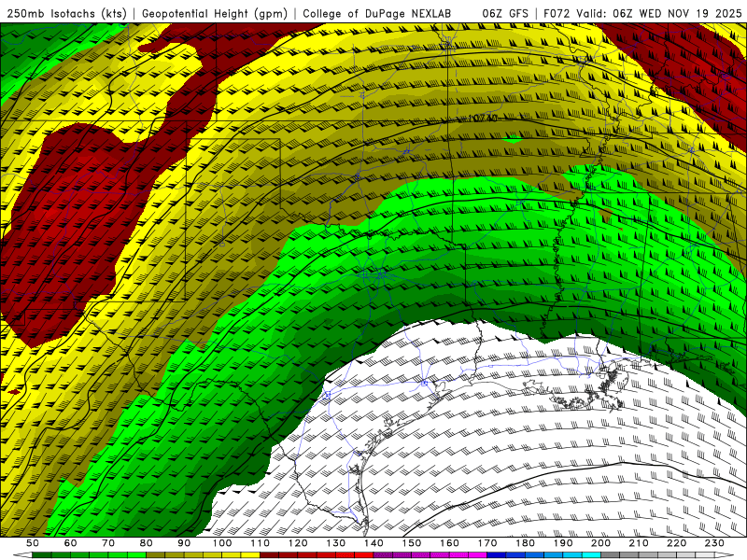Click the "F072" forecast hour label
The width and height of the screenshot is (747, 560).
[557, 13]
